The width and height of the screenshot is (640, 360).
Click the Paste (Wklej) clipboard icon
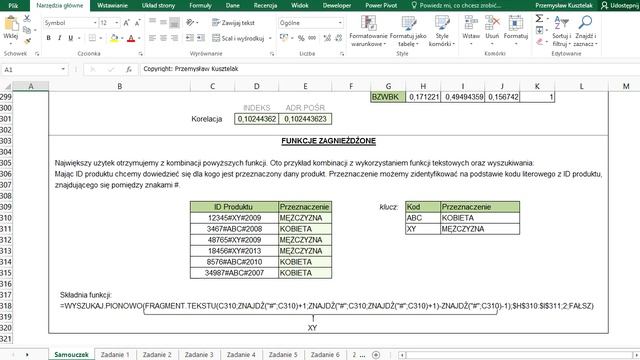[11, 24]
